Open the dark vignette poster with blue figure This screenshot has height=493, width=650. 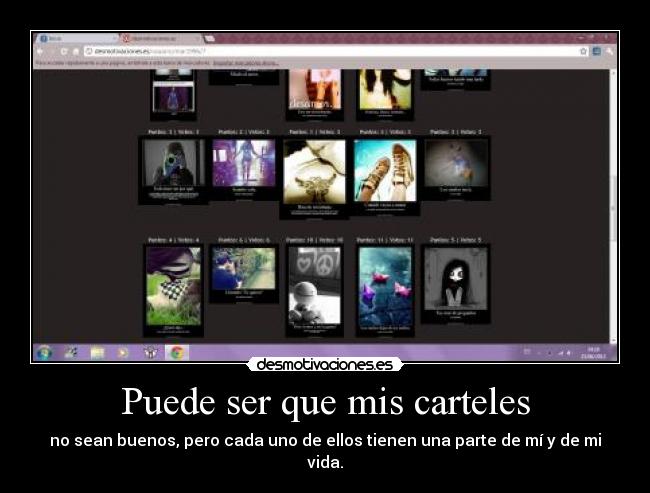456,168
